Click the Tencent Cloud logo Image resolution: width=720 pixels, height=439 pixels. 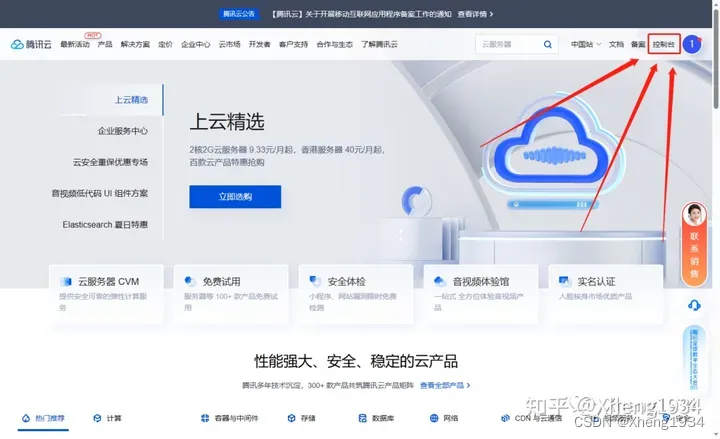point(31,45)
